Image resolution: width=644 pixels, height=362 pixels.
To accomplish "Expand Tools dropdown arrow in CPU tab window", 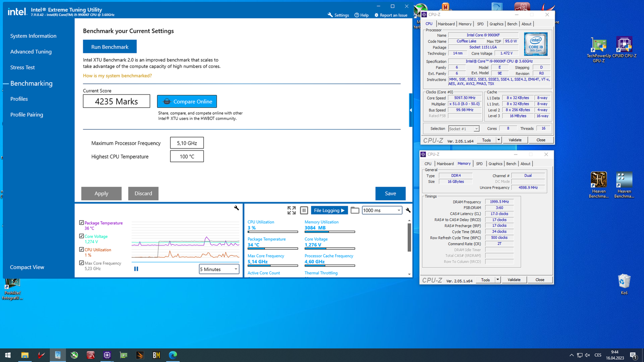I will coord(499,140).
